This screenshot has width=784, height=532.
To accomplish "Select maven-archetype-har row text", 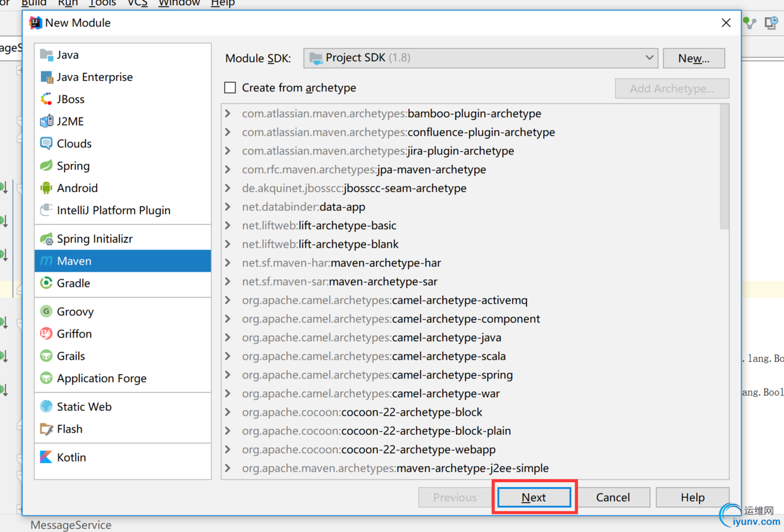I will [x=341, y=263].
